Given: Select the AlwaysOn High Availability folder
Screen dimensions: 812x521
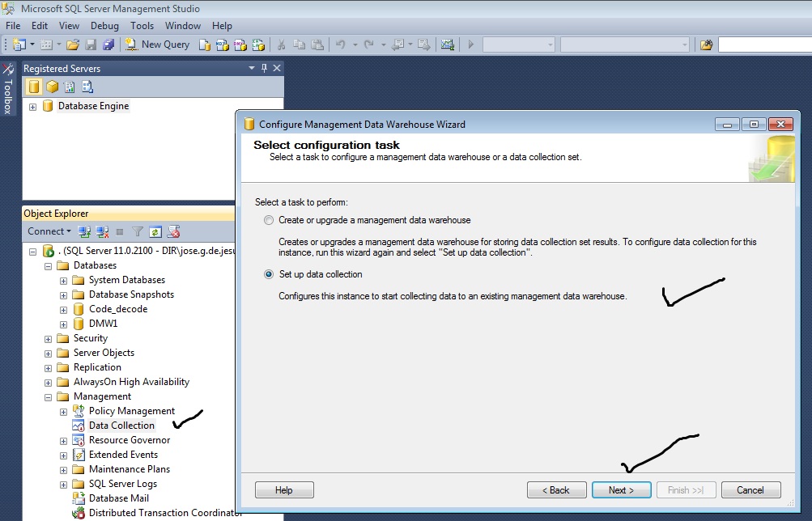Looking at the screenshot, I should [131, 382].
